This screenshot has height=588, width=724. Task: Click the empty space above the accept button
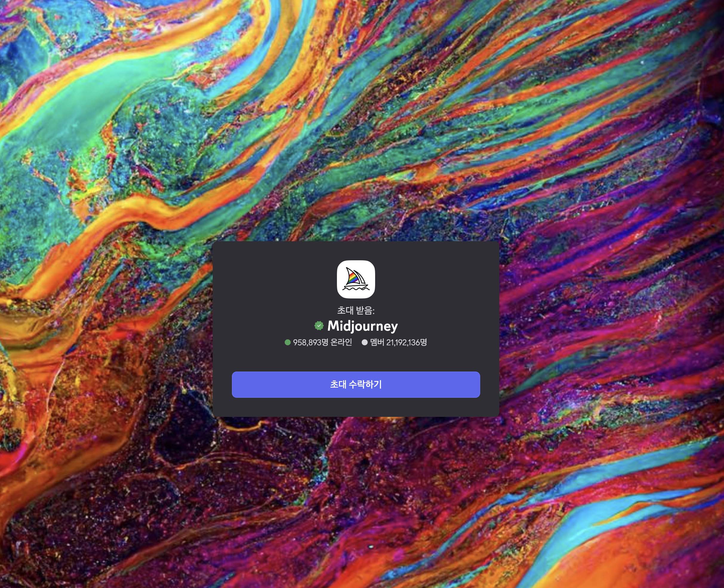(x=355, y=359)
